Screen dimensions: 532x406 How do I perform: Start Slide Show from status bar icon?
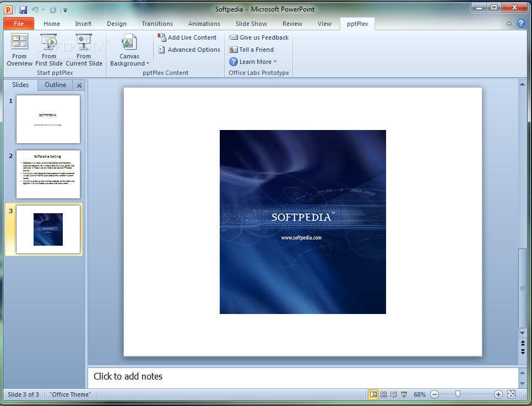[404, 394]
